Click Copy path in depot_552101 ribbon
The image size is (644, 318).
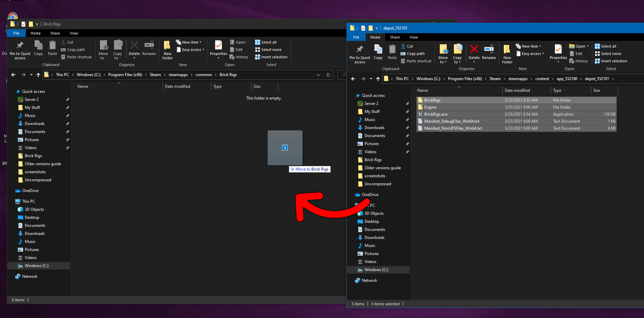click(x=413, y=54)
